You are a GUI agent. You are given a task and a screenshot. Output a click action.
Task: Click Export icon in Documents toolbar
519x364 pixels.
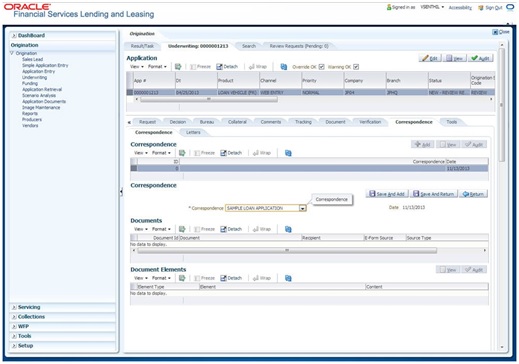[182, 229]
